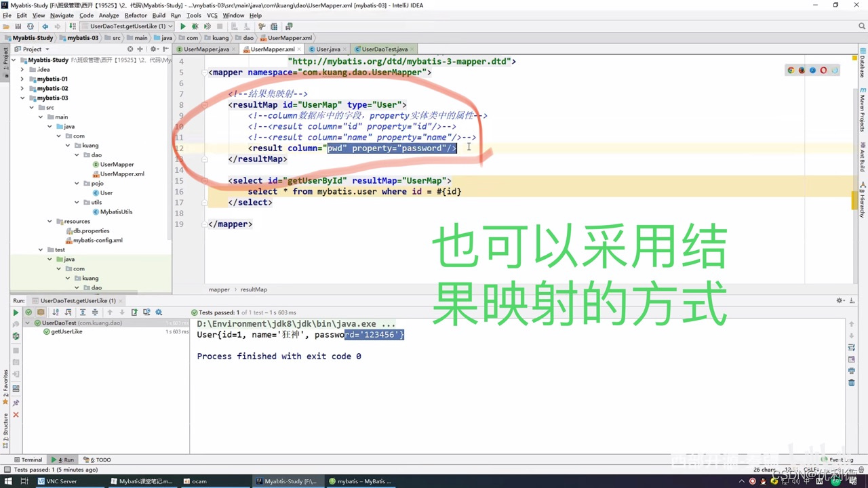Expand the mybatis-01 module node
868x488 pixels.
coord(22,79)
